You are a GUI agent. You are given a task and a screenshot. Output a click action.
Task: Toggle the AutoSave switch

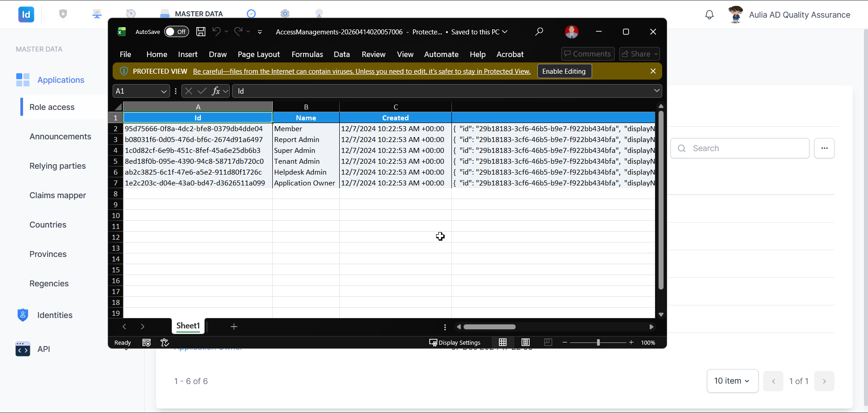point(176,32)
